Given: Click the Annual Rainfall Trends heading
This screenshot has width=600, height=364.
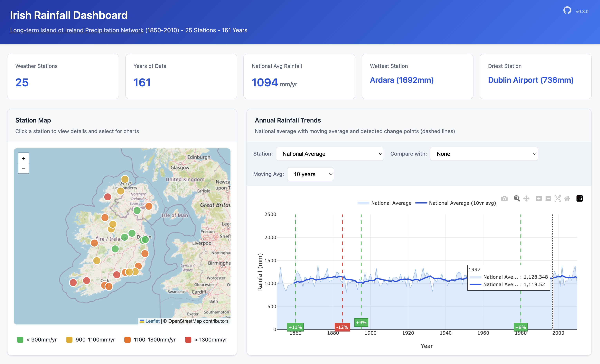Looking at the screenshot, I should (x=288, y=120).
